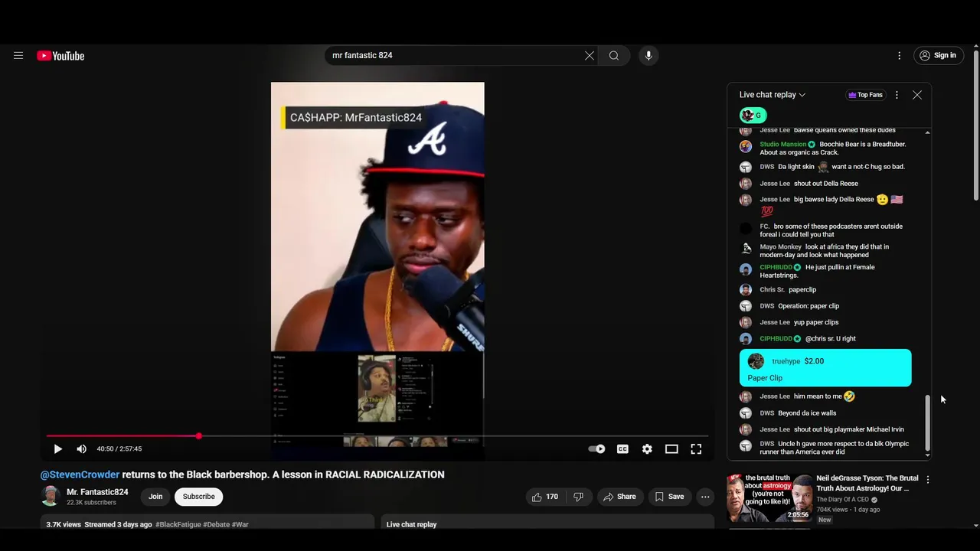Play the video
The height and width of the screenshot is (551, 980).
[57, 449]
